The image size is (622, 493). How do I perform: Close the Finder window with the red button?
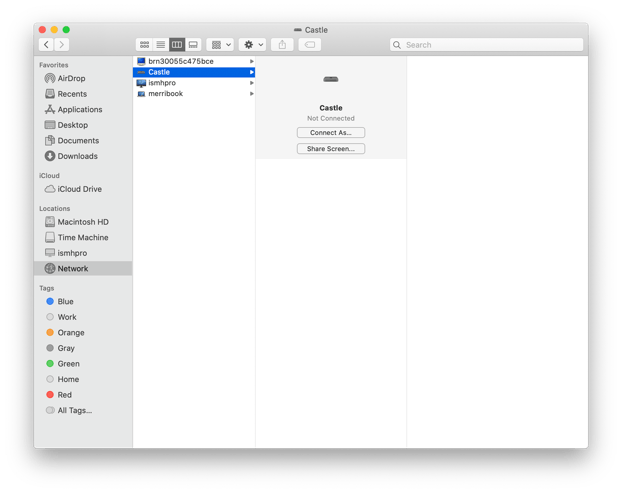pyautogui.click(x=42, y=29)
